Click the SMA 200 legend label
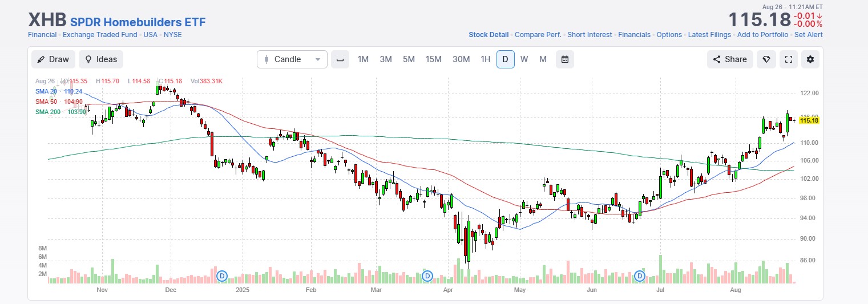868x304 pixels. tap(48, 112)
